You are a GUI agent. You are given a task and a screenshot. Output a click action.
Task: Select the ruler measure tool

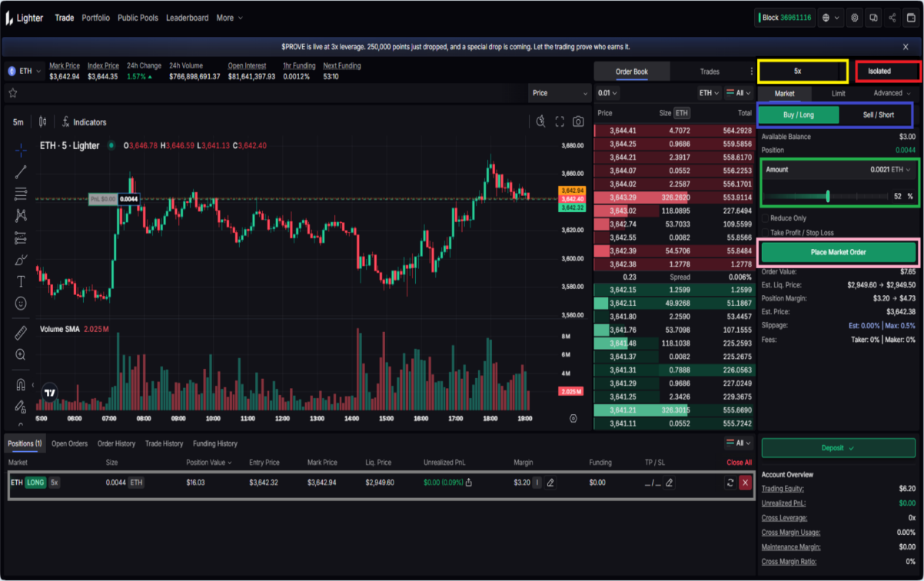coord(21,333)
